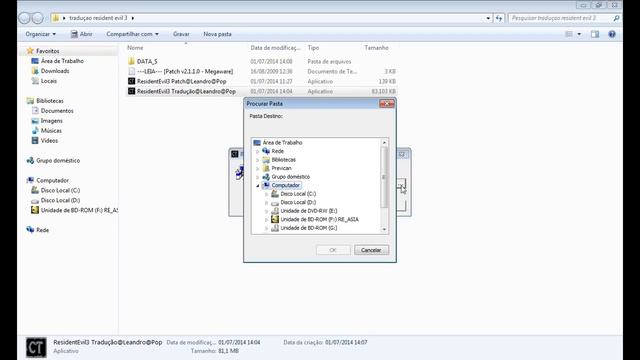Click the Bibliotecas sidebar icon
The height and width of the screenshot is (360, 640).
pos(30,100)
